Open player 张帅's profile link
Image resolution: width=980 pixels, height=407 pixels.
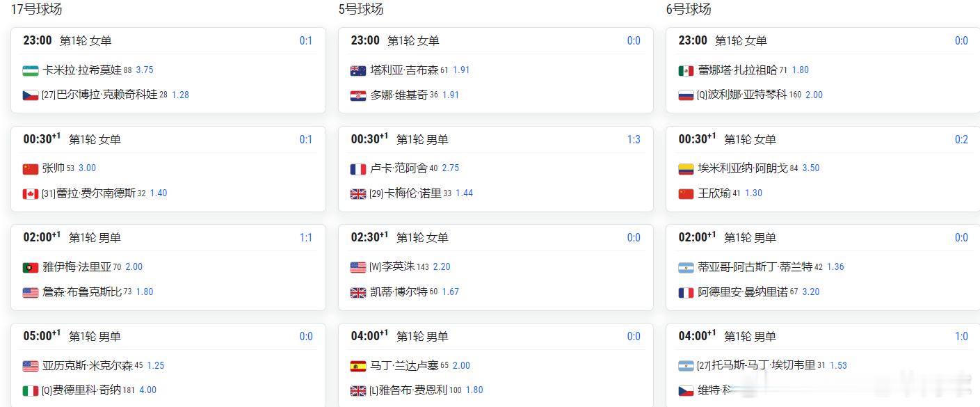54,168
